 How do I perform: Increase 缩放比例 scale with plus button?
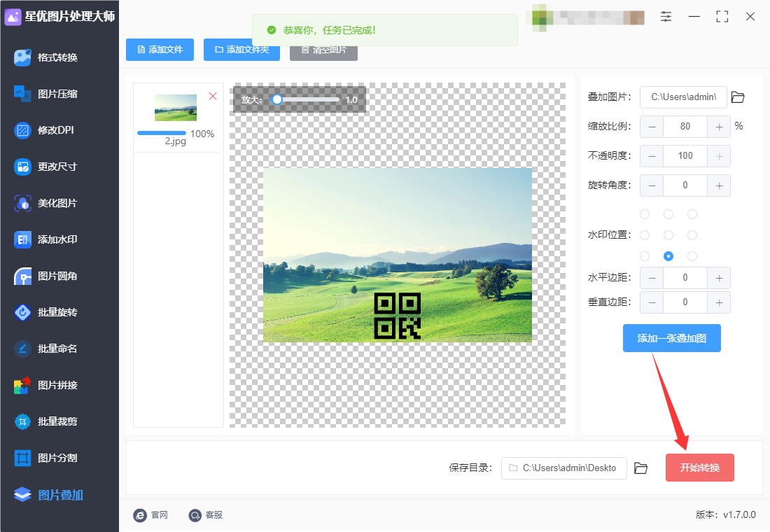[719, 127]
